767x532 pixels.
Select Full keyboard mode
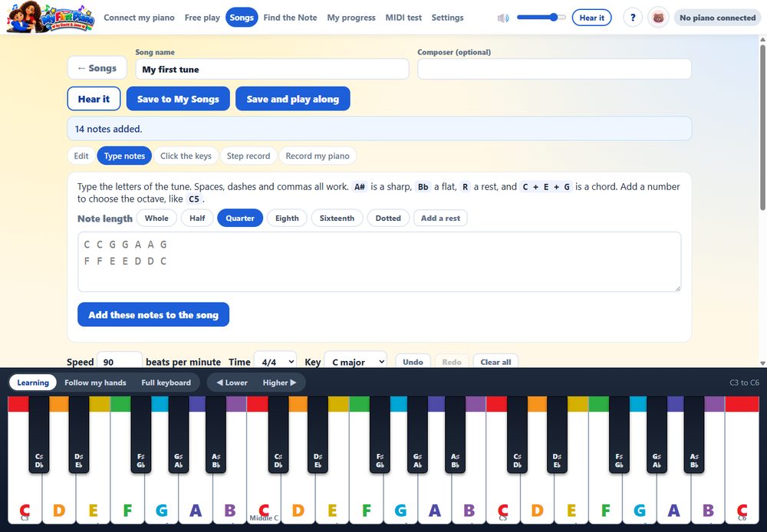tap(166, 383)
